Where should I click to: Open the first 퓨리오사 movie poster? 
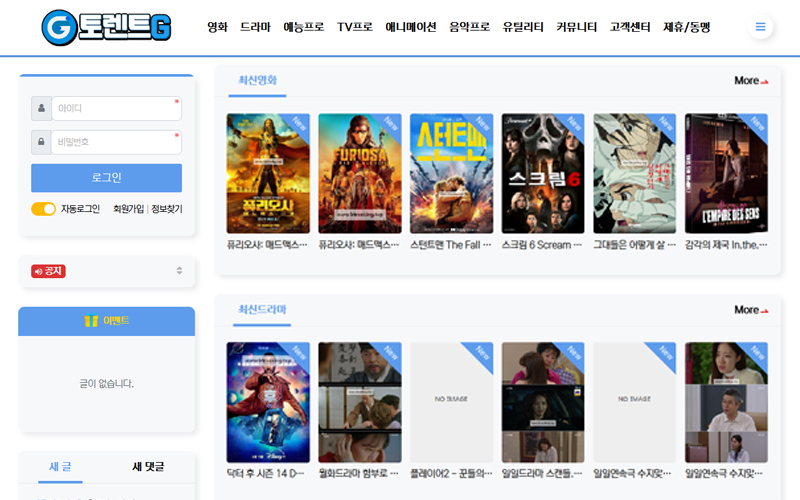coord(268,173)
